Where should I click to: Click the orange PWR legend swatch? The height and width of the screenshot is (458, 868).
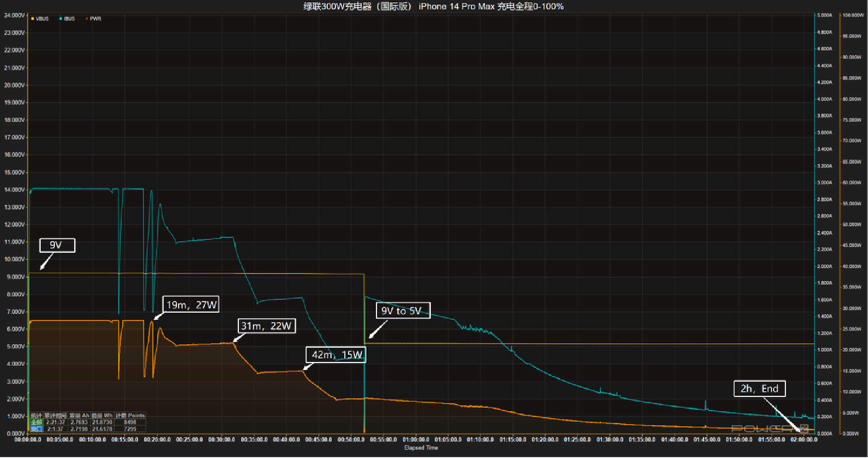tap(87, 19)
